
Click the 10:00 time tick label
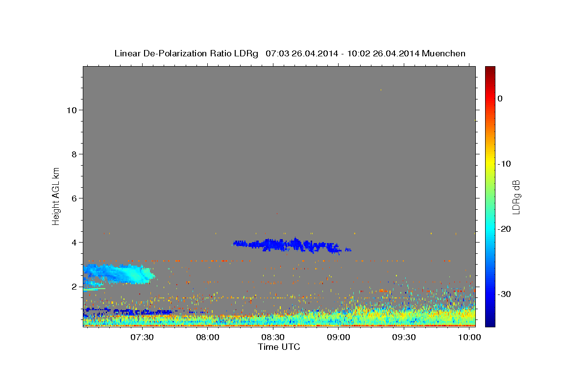[469, 338]
